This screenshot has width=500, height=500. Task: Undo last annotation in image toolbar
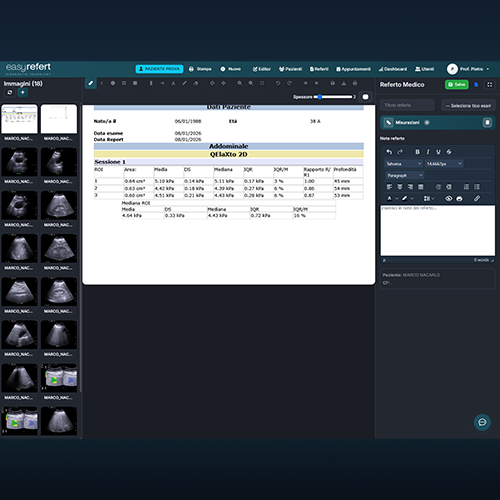[278, 83]
